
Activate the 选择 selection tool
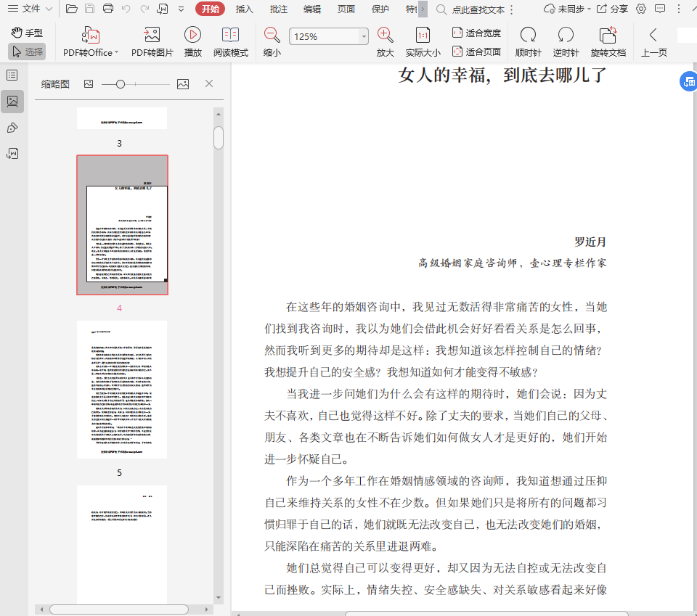(27, 52)
